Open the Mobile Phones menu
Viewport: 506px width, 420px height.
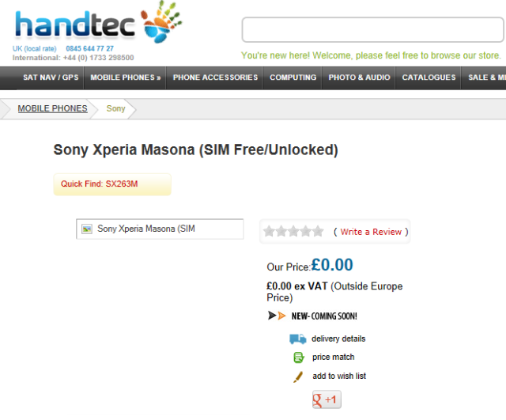[x=126, y=78]
